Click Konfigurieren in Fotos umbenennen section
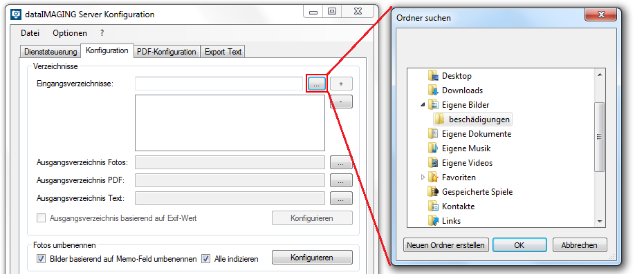The image size is (644, 279). point(312,258)
